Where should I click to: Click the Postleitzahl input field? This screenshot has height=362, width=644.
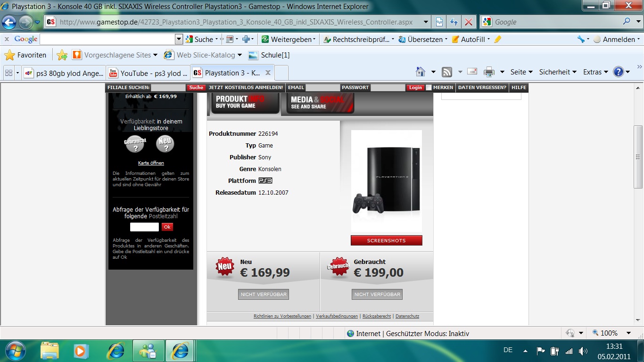point(144,227)
